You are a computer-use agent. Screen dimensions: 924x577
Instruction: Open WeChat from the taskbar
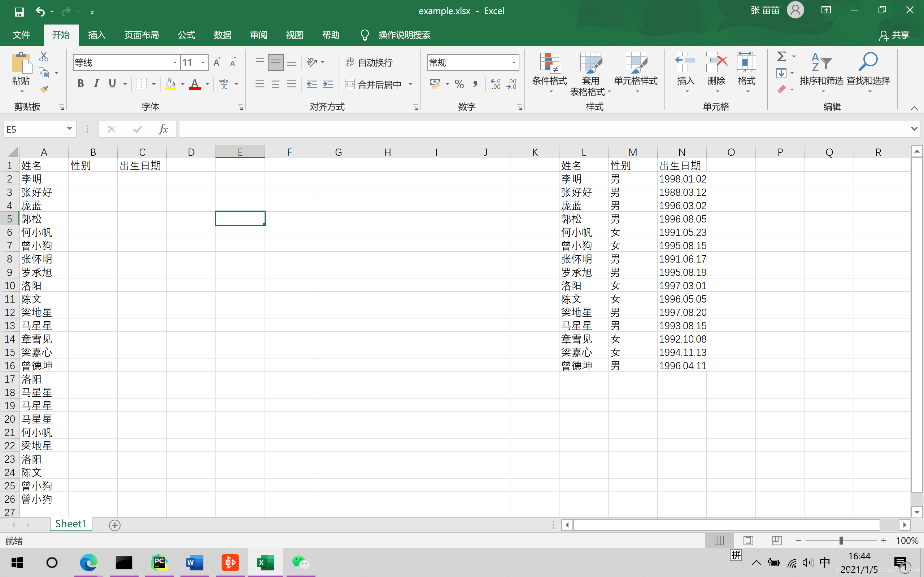click(301, 563)
